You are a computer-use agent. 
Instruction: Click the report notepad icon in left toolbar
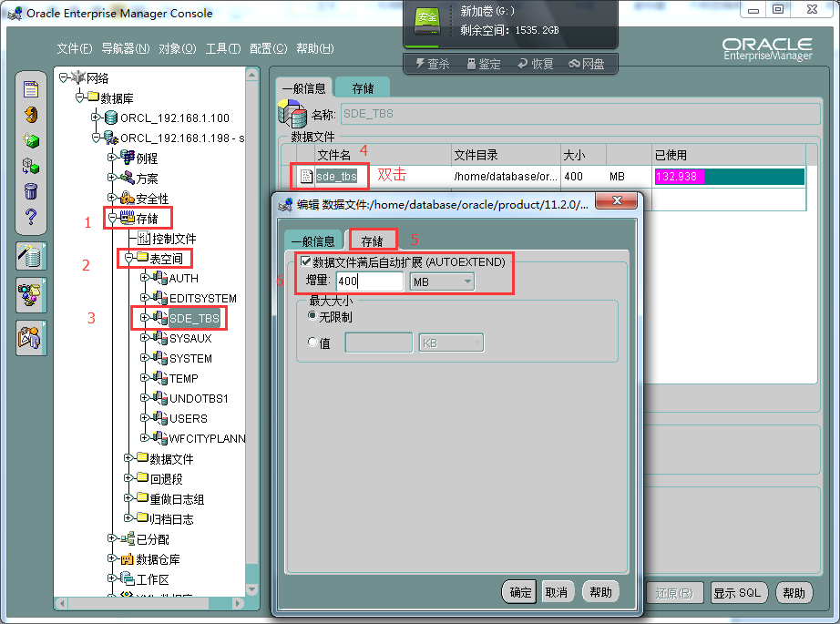point(31,89)
